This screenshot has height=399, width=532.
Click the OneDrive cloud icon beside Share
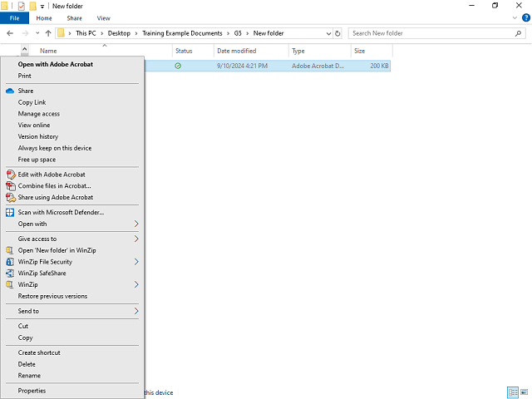click(x=10, y=91)
